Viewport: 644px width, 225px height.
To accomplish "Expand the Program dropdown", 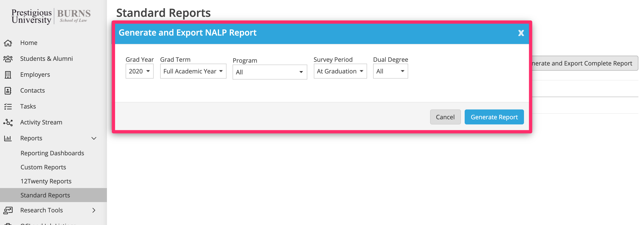I will click(x=269, y=72).
